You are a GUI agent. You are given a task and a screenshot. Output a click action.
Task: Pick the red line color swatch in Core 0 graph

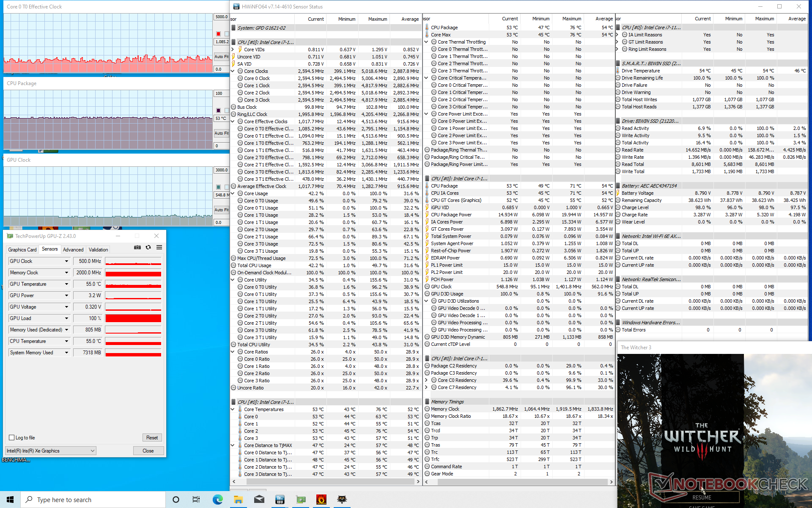point(218,34)
